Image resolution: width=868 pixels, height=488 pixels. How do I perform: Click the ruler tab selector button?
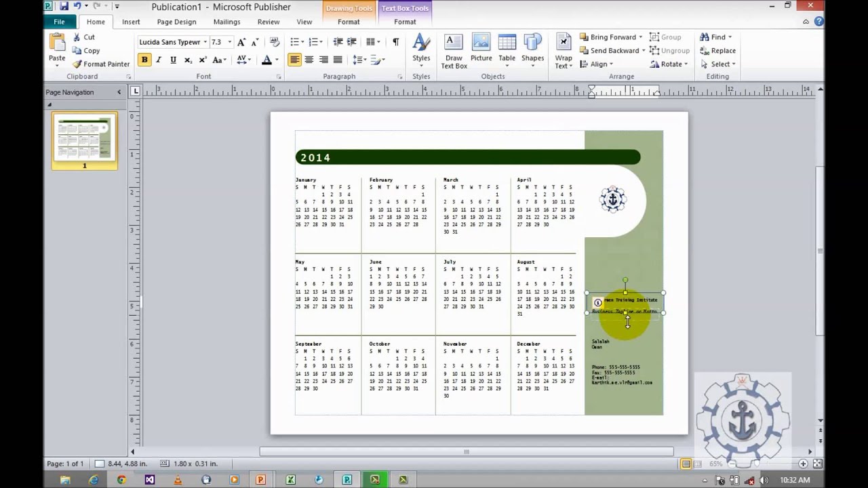pos(136,91)
